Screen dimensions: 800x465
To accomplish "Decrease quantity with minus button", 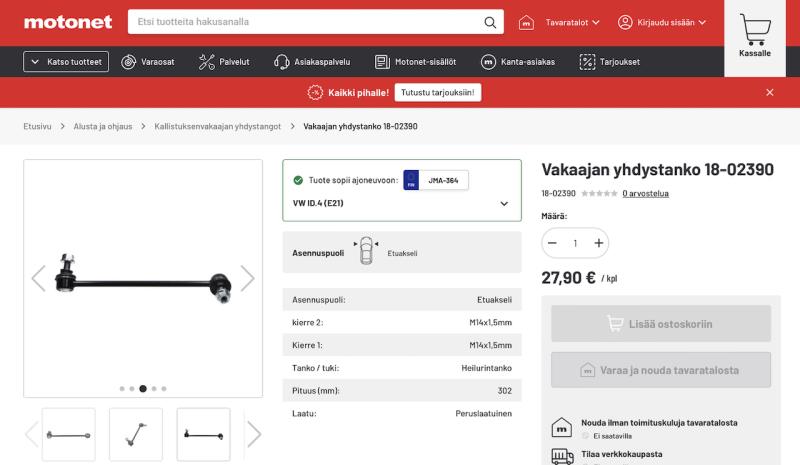I will pyautogui.click(x=552, y=243).
